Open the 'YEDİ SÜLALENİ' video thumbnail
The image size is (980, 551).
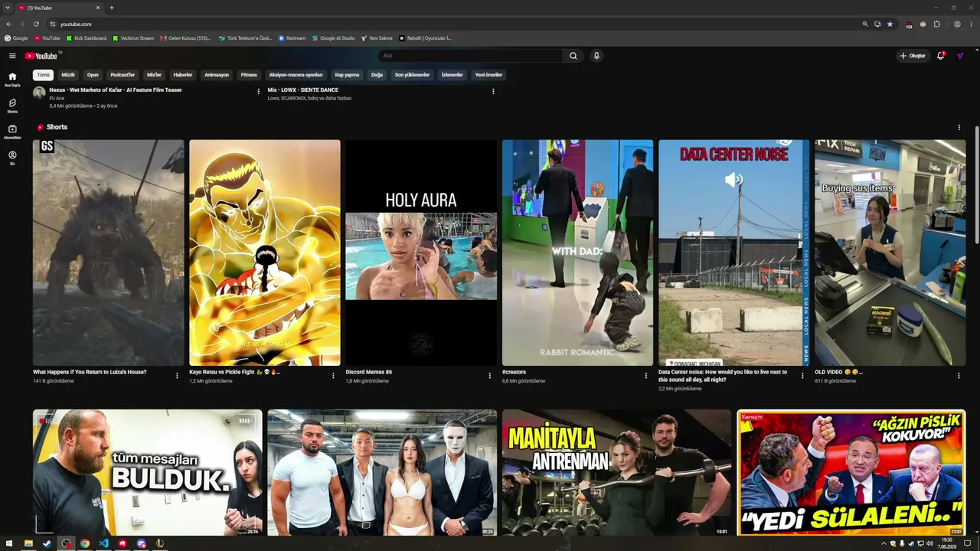pos(851,473)
